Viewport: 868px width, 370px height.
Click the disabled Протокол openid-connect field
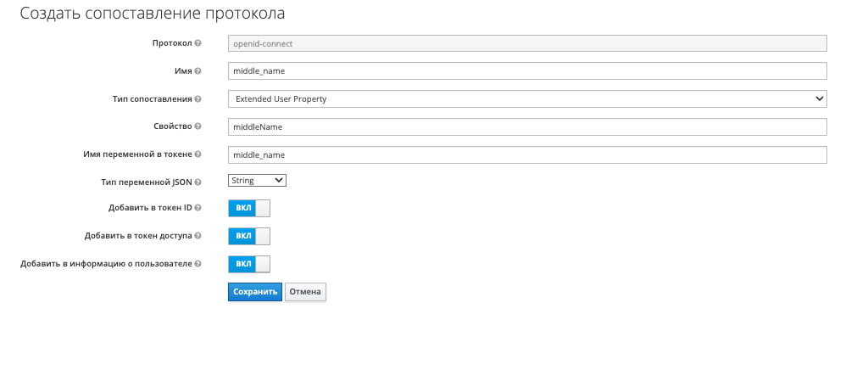point(526,43)
